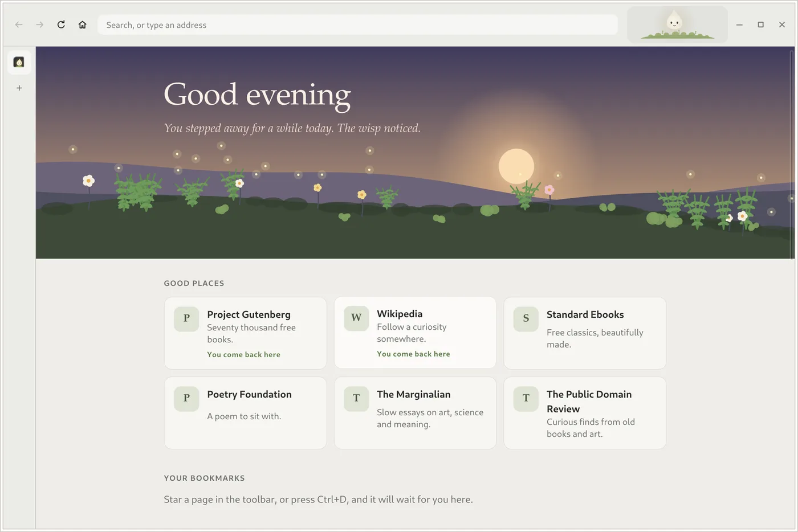Visit the Wikipedia title link

click(x=400, y=314)
